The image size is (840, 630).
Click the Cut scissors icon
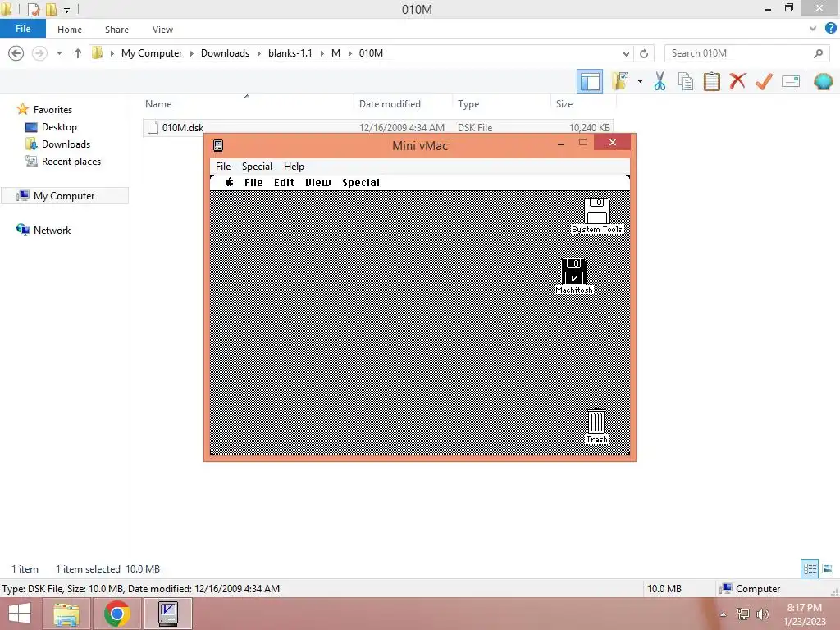coord(660,81)
